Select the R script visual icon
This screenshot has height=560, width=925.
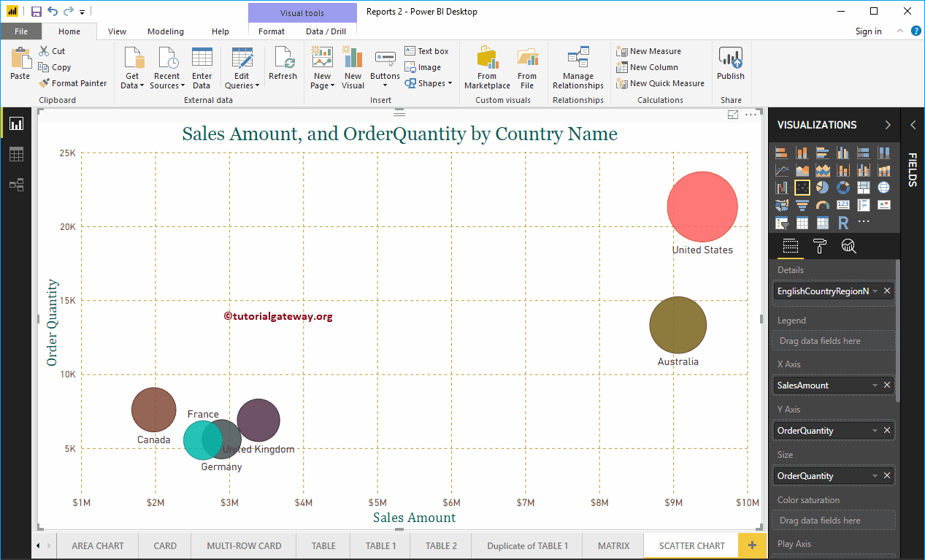[x=843, y=222]
